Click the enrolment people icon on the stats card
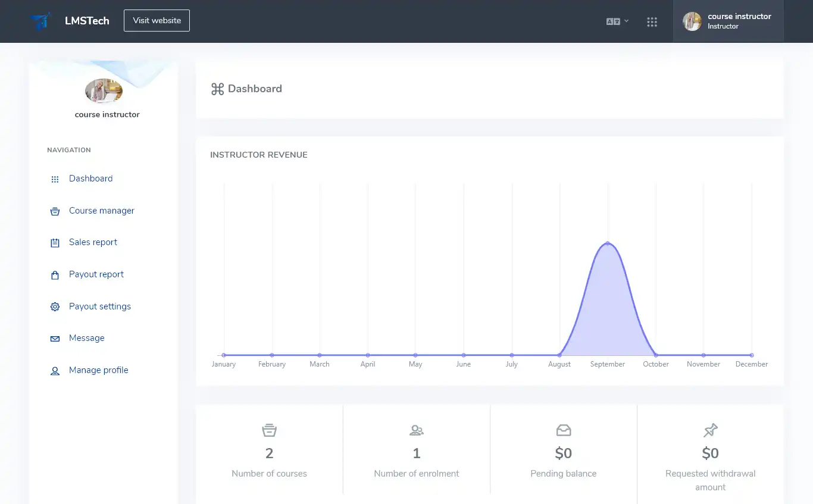 tap(416, 430)
